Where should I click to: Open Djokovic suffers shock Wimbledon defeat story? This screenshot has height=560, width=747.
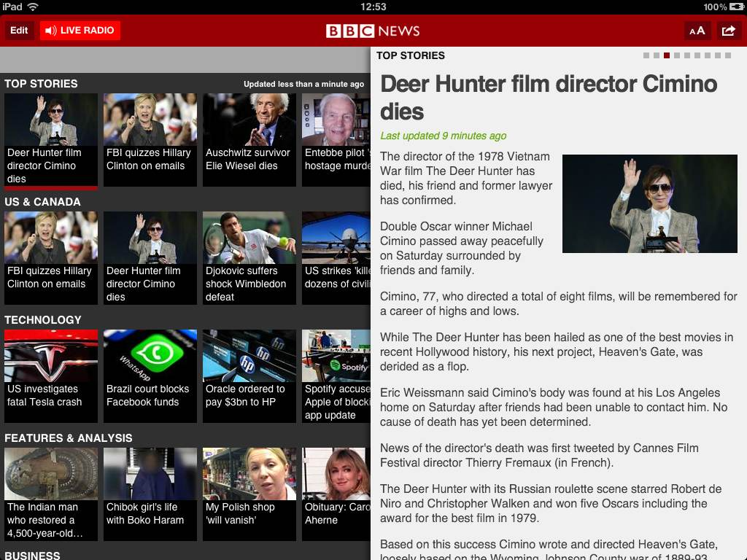249,258
